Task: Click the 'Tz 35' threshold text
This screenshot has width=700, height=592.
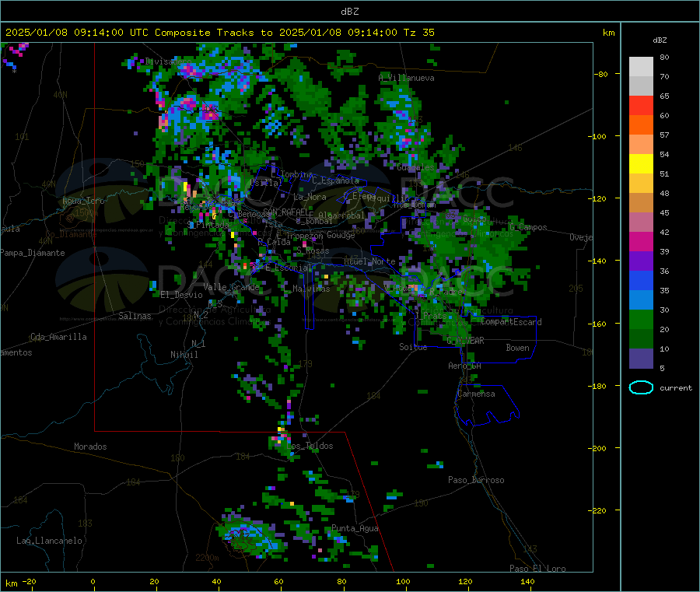Action: (418, 33)
